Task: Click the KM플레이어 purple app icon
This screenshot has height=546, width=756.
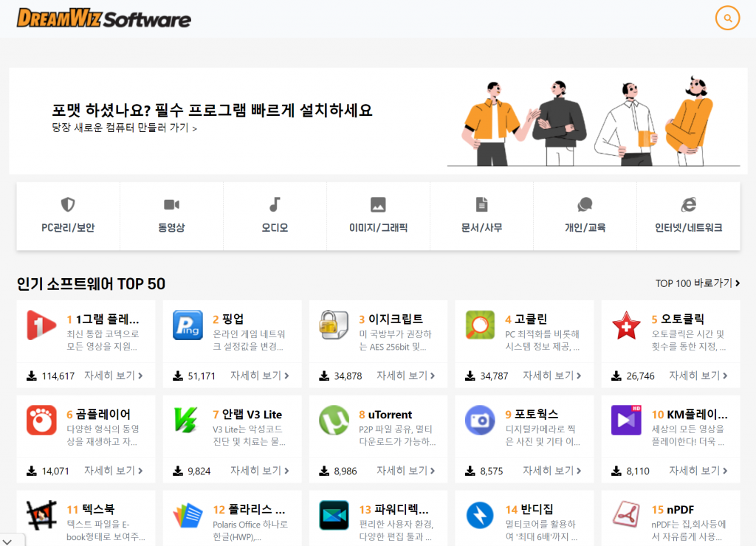Action: (x=626, y=421)
